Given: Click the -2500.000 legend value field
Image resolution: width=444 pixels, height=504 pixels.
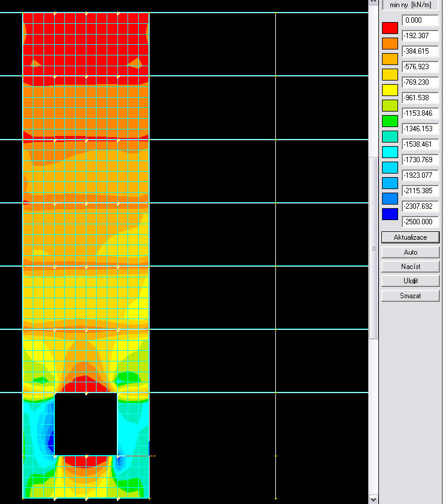Looking at the screenshot, I should pyautogui.click(x=420, y=222).
